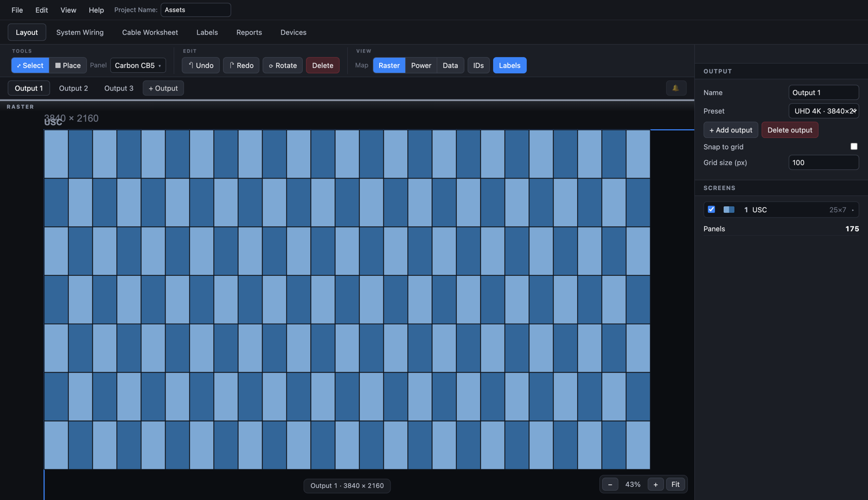Click the Output 1 · 3840 × 2160 status label
The width and height of the screenshot is (868, 500).
347,485
